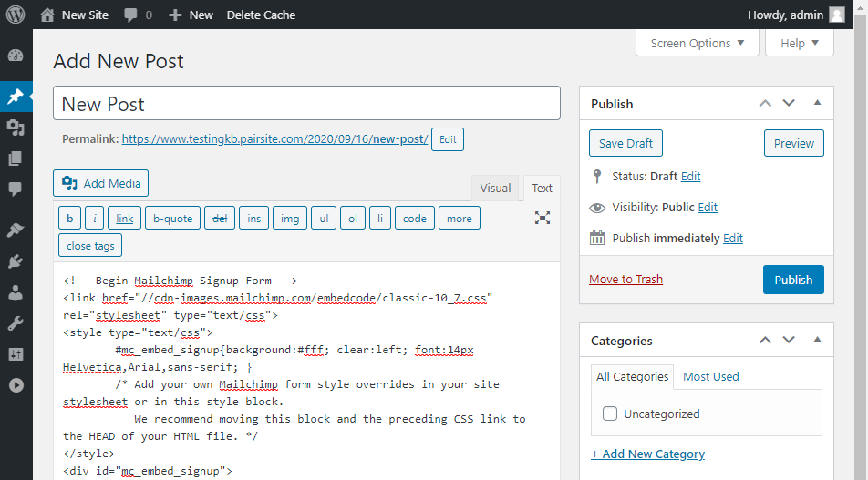Insert italic tag with i button
The image size is (868, 480).
[x=95, y=218]
